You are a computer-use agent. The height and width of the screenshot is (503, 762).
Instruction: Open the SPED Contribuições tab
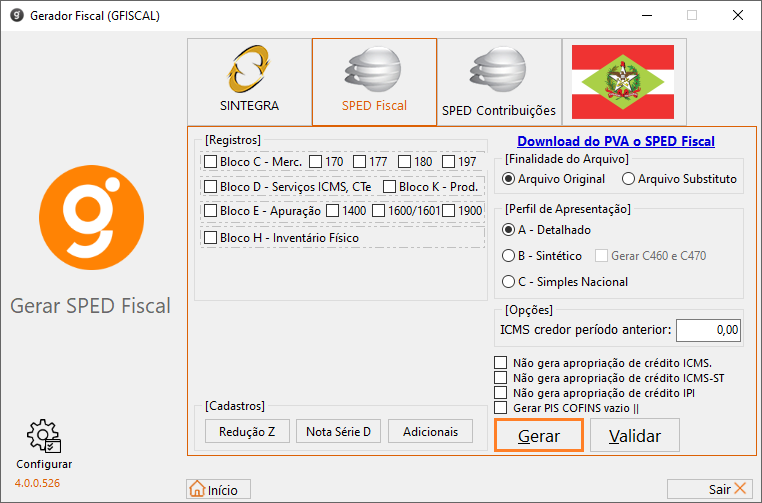tap(499, 82)
